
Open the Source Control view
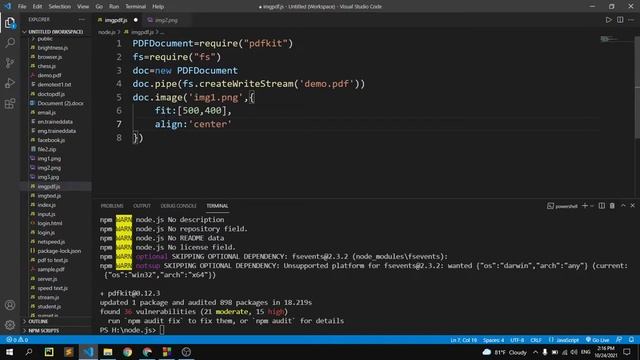[10, 63]
